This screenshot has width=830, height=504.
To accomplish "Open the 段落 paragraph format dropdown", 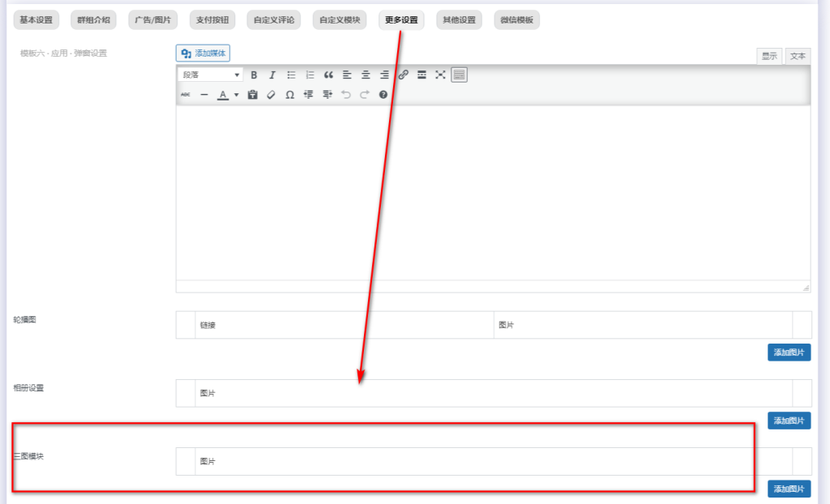I will [x=210, y=75].
